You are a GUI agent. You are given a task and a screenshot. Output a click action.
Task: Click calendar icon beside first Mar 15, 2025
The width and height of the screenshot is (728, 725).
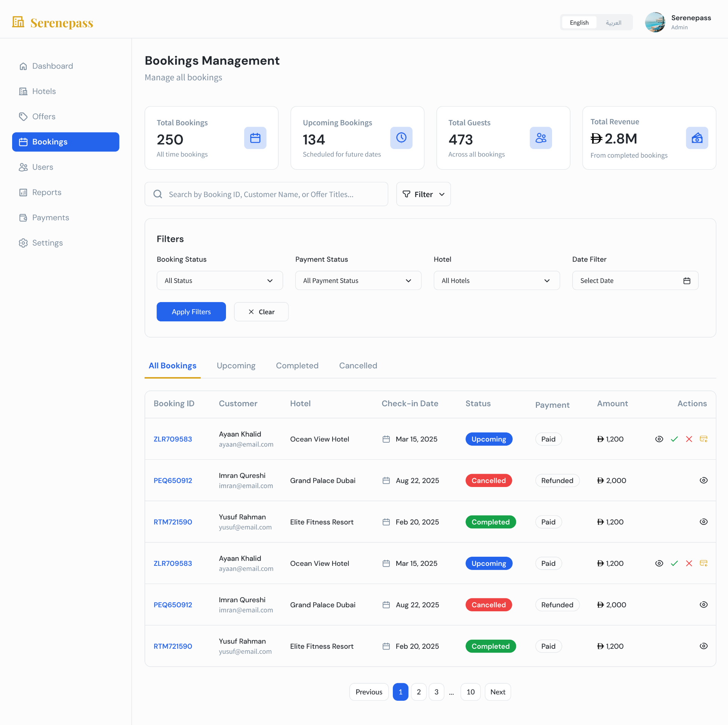tap(386, 439)
